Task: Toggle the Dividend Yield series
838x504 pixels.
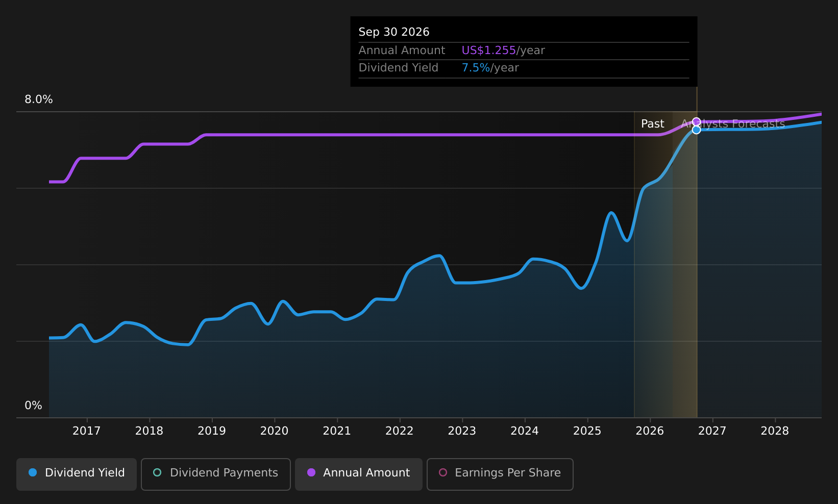Action: click(x=77, y=474)
